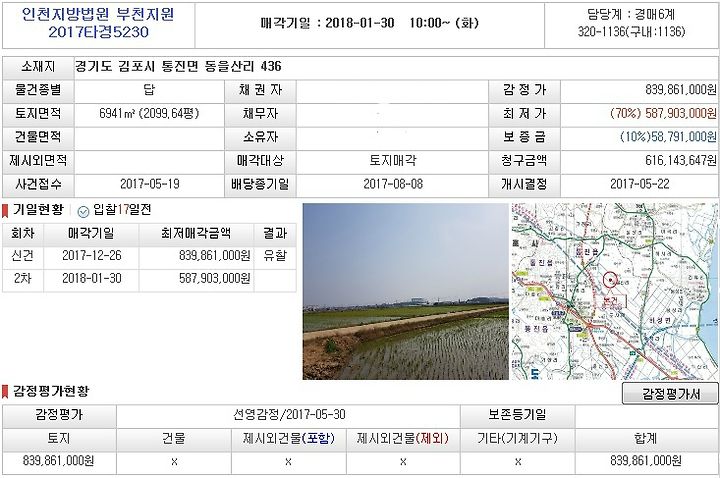Select deposit amount (10%)58,791,000원
Viewport: 720px width, 478px height.
[x=668, y=137]
